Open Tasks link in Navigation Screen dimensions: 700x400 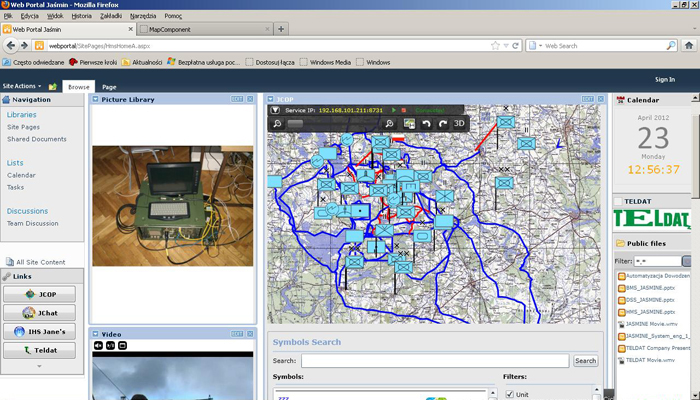(x=15, y=188)
